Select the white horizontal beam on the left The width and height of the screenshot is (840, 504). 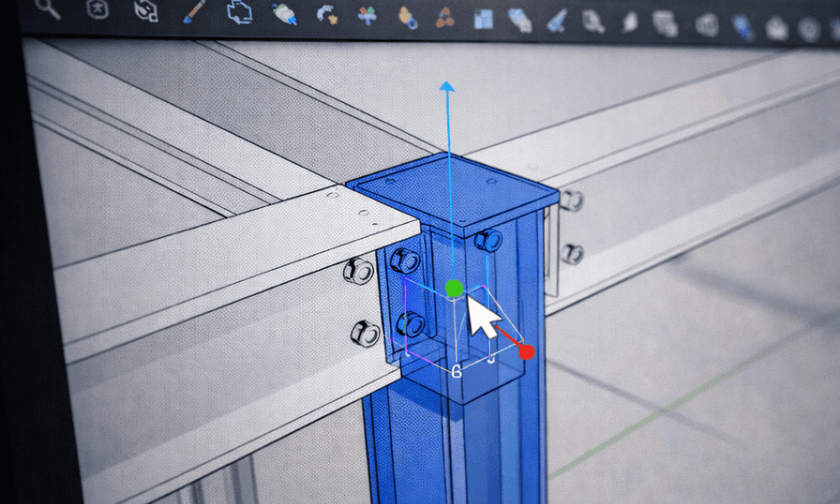210,280
